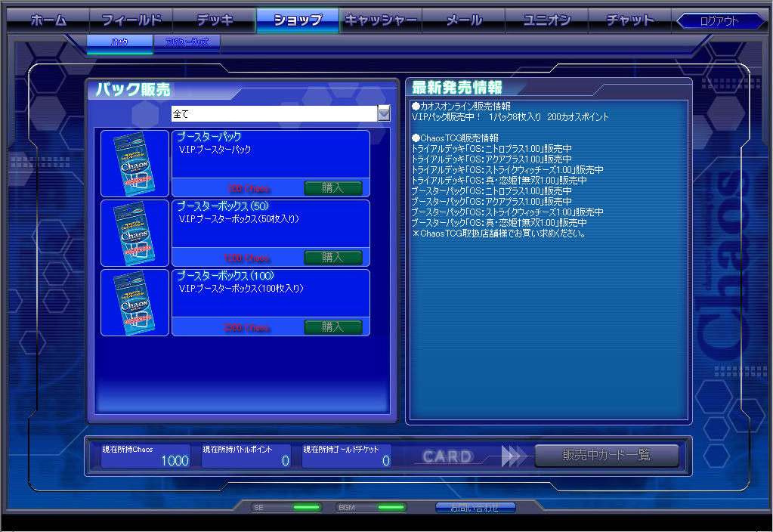Click the V.I.Pパック販売中！ news line
The height and width of the screenshot is (532, 773).
point(510,117)
